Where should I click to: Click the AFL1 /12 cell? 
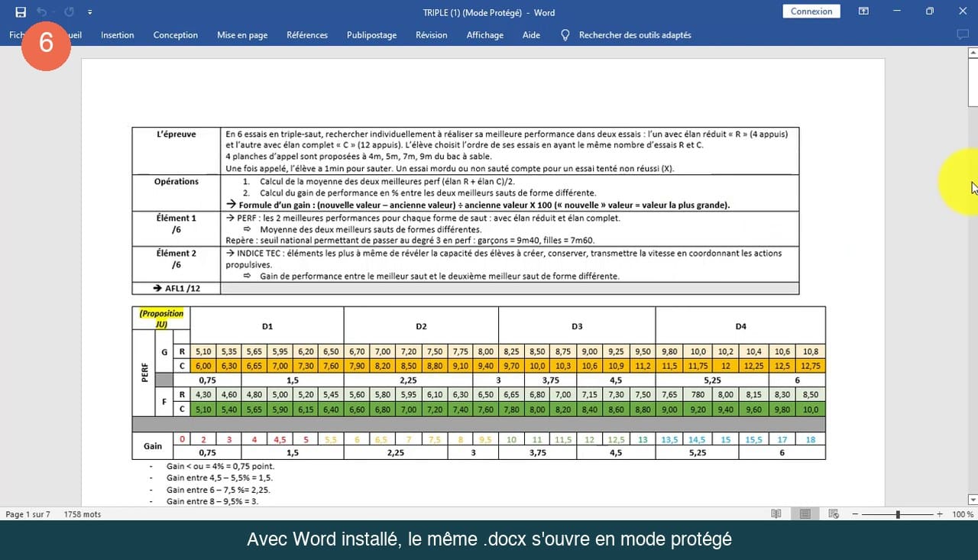176,288
